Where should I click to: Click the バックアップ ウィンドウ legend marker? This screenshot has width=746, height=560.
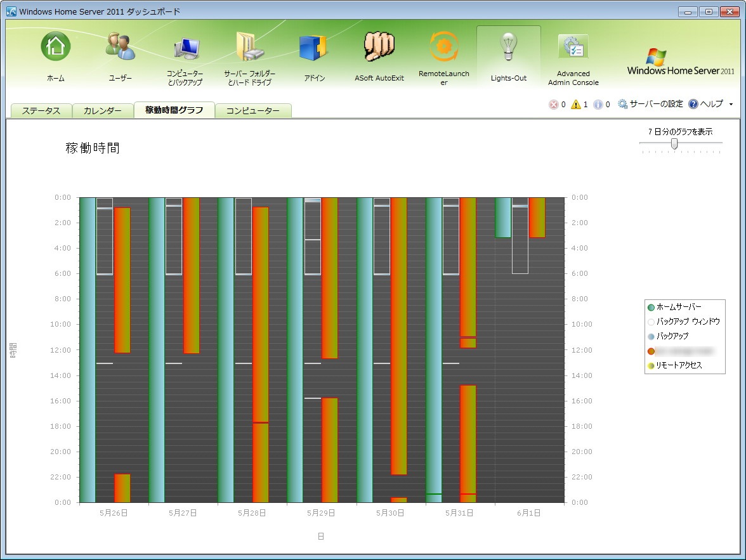[651, 322]
